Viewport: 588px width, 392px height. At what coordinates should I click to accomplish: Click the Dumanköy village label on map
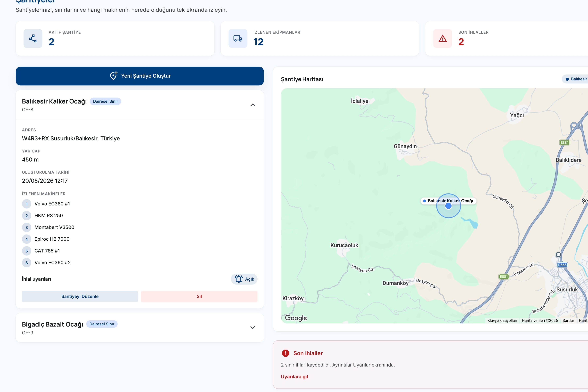coord(395,283)
